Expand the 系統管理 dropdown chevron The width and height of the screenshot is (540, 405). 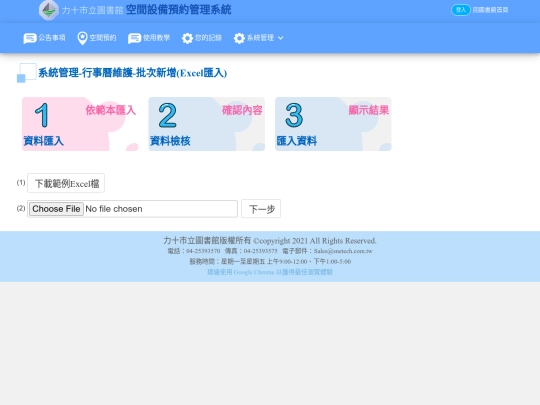pos(280,38)
